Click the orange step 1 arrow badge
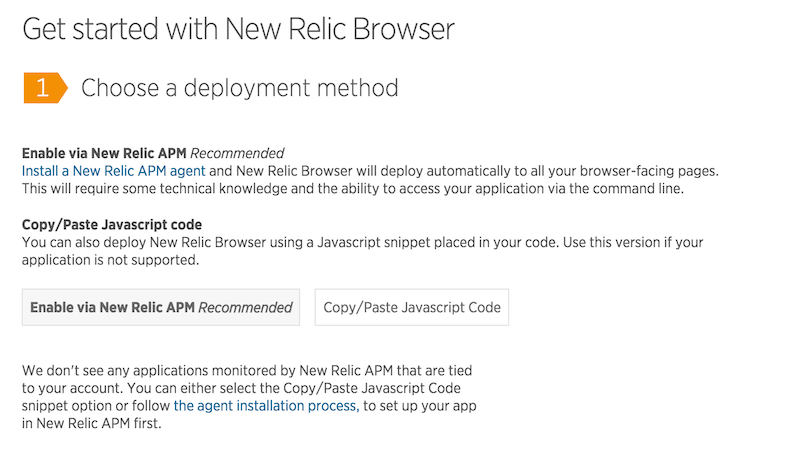 (x=45, y=88)
